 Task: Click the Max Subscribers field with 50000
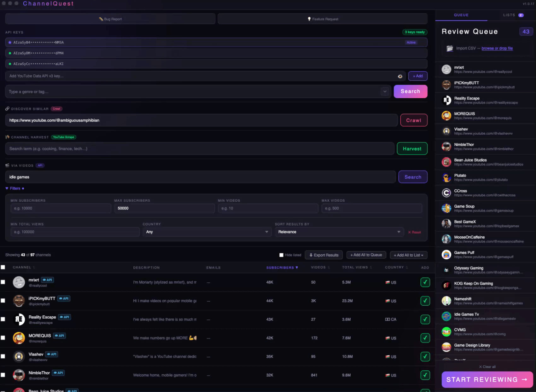[164, 208]
